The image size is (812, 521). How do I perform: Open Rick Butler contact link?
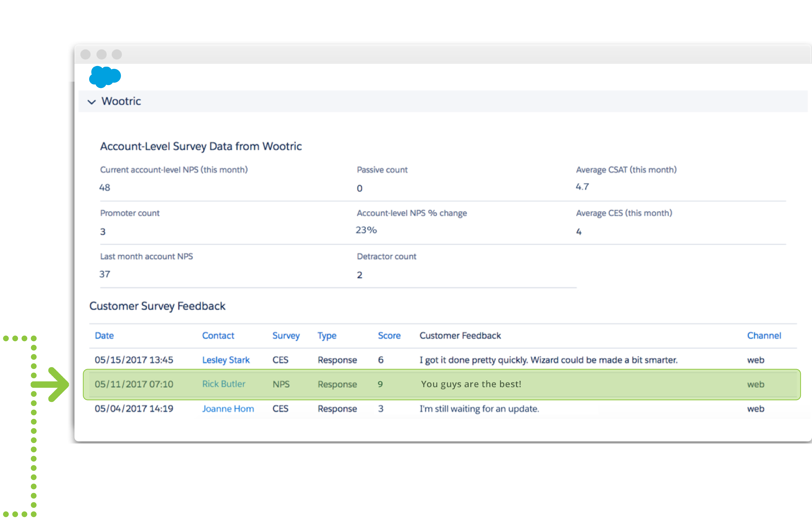(224, 384)
